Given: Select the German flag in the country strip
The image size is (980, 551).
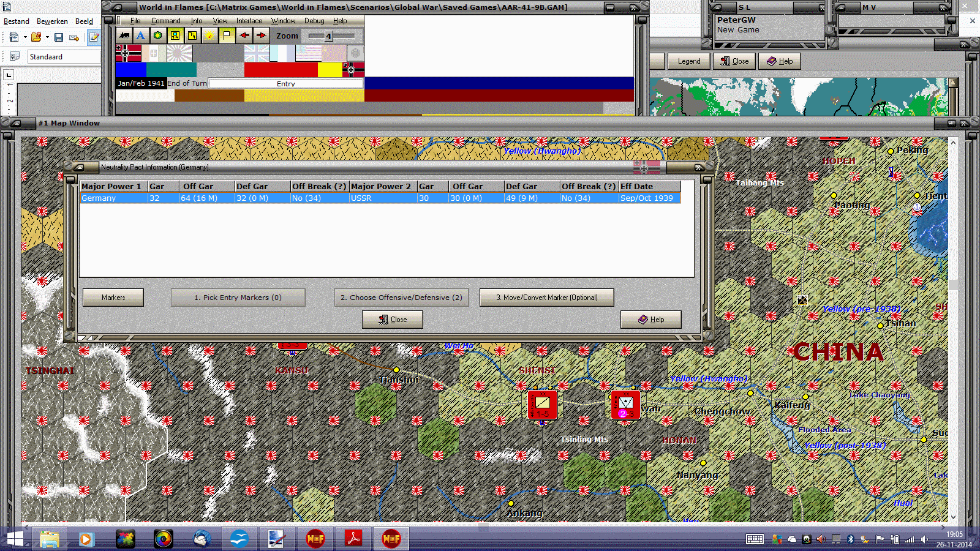Looking at the screenshot, I should pos(128,53).
